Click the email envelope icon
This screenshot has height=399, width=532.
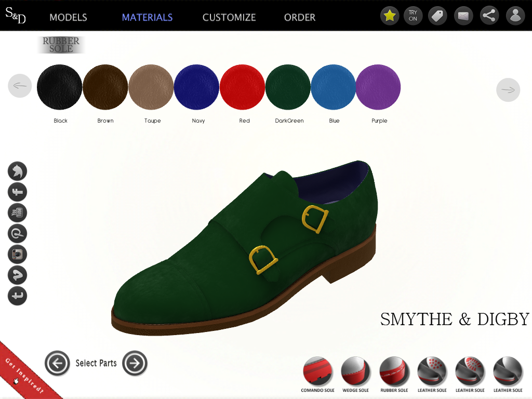(463, 16)
